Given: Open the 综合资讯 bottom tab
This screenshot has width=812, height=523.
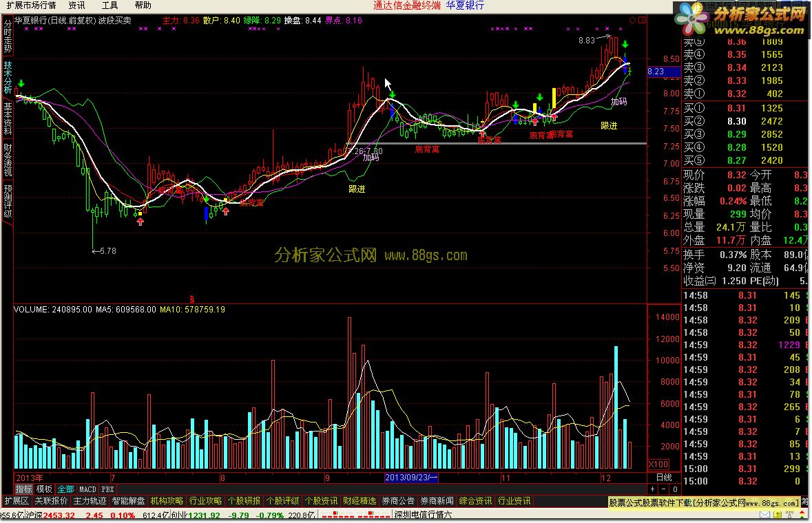Looking at the screenshot, I should pyautogui.click(x=475, y=501).
